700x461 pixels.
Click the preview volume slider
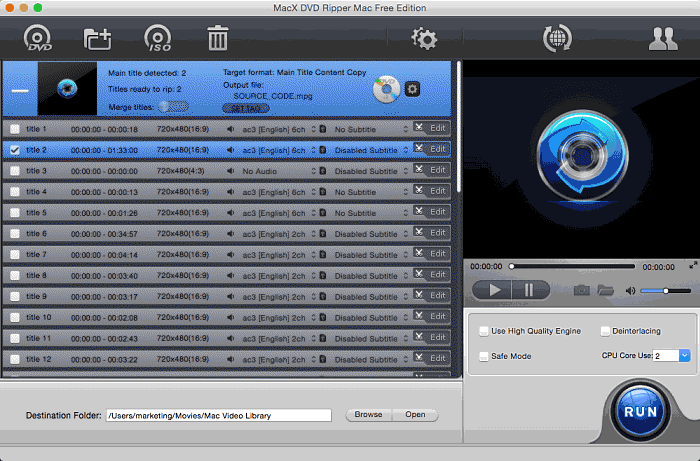point(665,291)
